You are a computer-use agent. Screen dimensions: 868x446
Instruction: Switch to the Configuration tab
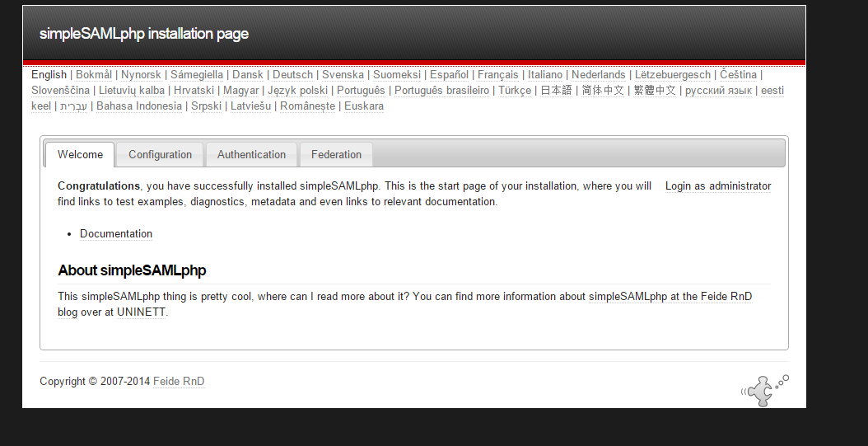click(x=160, y=155)
